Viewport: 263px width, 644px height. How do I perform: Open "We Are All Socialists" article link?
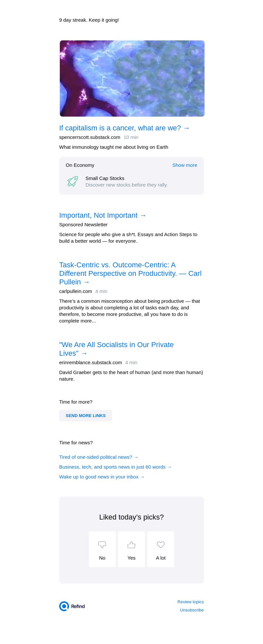pyautogui.click(x=116, y=349)
